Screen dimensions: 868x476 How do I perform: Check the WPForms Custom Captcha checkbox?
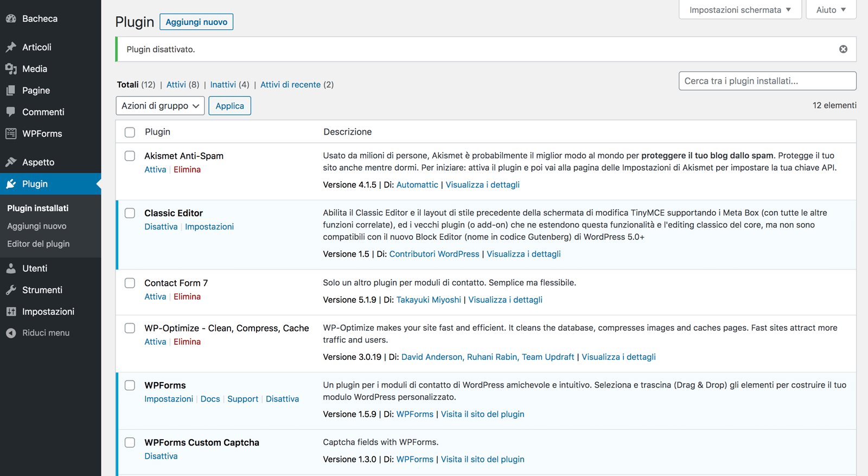click(x=130, y=442)
